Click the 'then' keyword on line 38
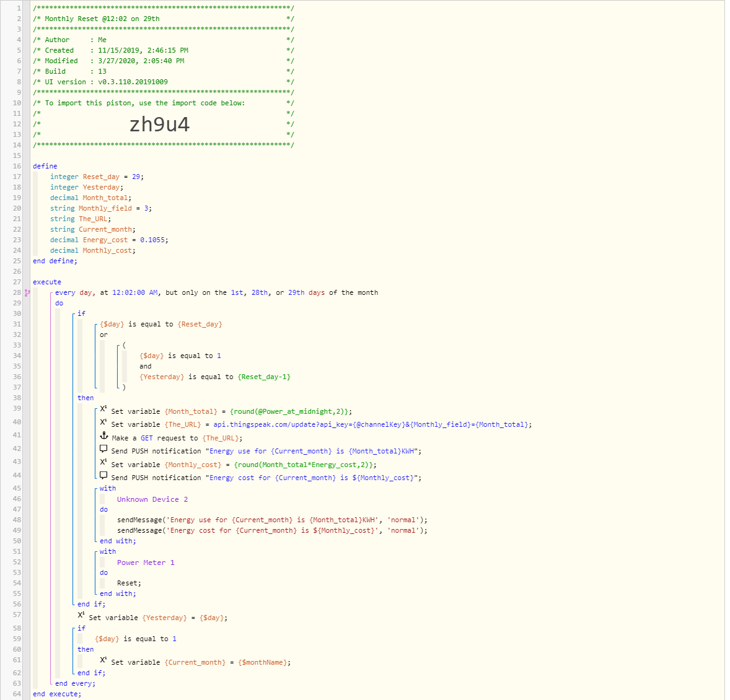The height and width of the screenshot is (700, 730). (x=86, y=398)
